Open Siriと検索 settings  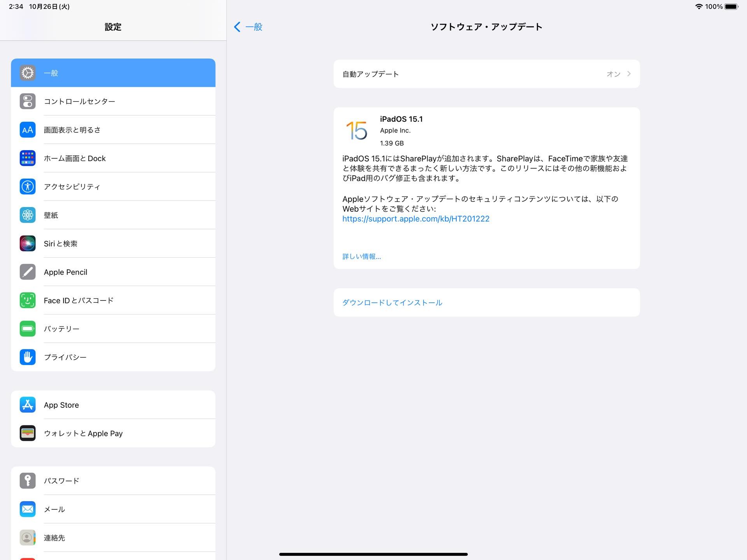(113, 243)
